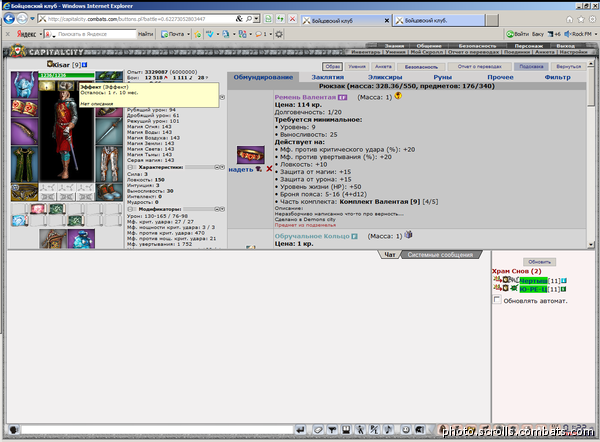Click the Умения button

tap(357, 67)
